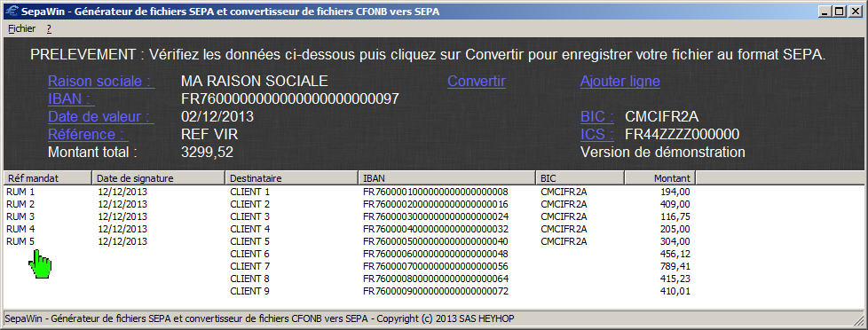
Task: Click IBAN FR7600005000000000000000040
Action: pos(436,241)
